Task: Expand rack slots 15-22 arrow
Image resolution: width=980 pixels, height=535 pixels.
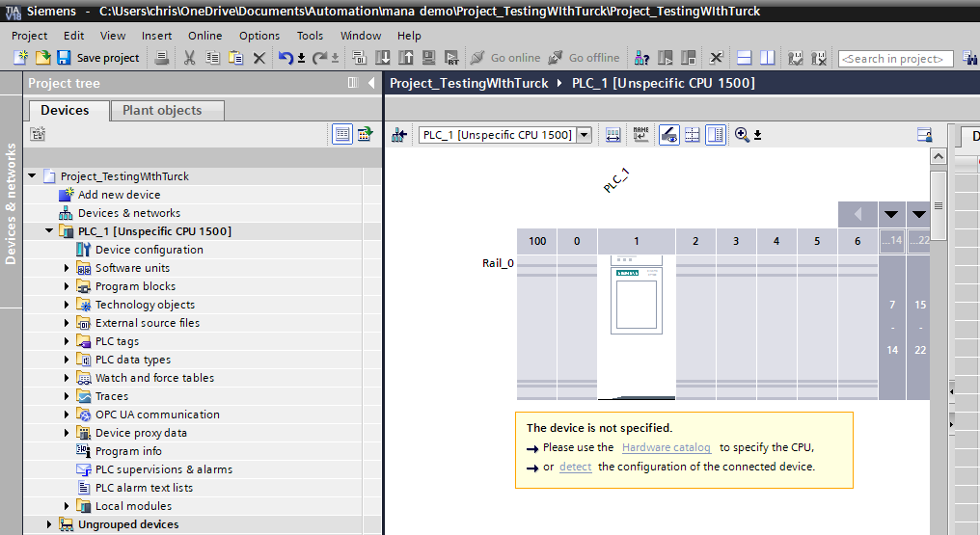Action: pyautogui.click(x=918, y=214)
